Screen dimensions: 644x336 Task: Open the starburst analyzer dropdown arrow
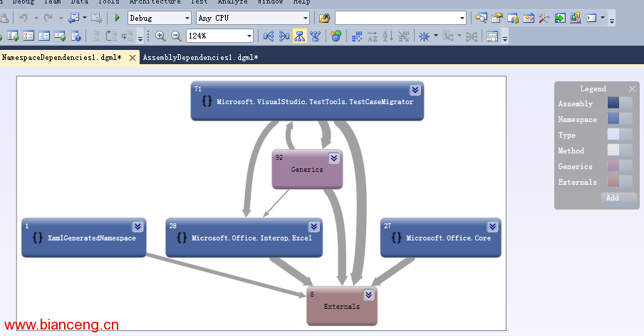[x=436, y=36]
